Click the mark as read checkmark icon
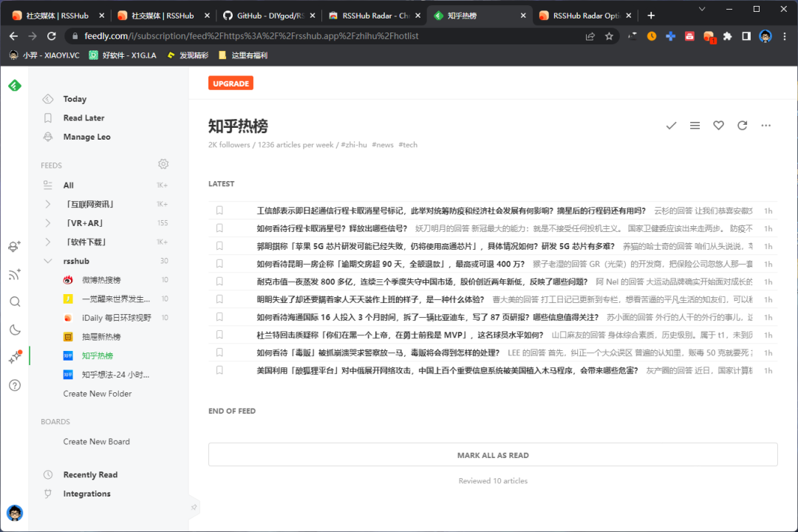Screen dimensions: 798x532 tap(671, 126)
